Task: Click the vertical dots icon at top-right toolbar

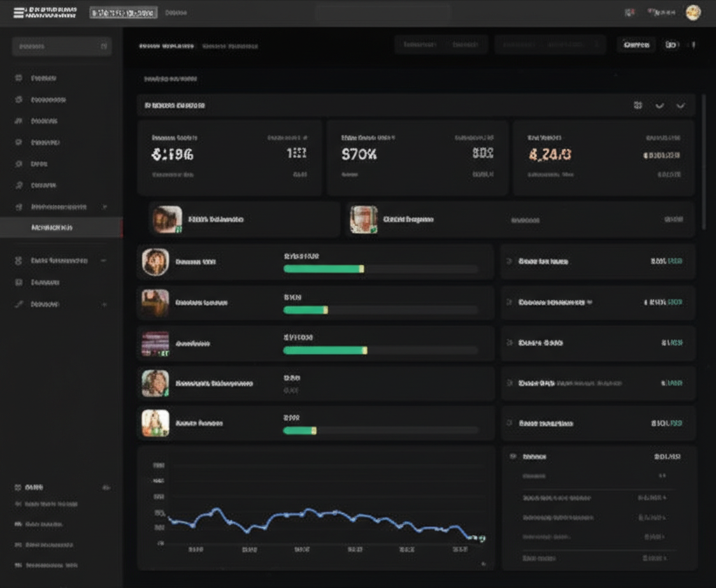Action: (694, 45)
